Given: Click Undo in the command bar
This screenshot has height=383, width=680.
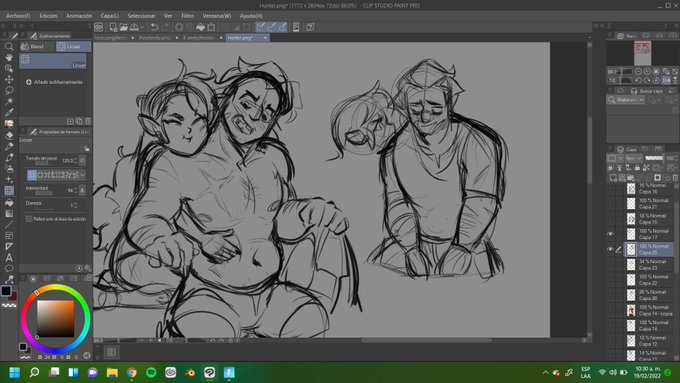Looking at the screenshot, I should (154, 27).
